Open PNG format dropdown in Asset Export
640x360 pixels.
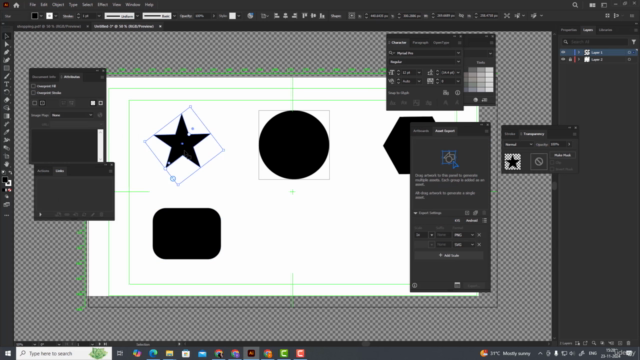(464, 235)
